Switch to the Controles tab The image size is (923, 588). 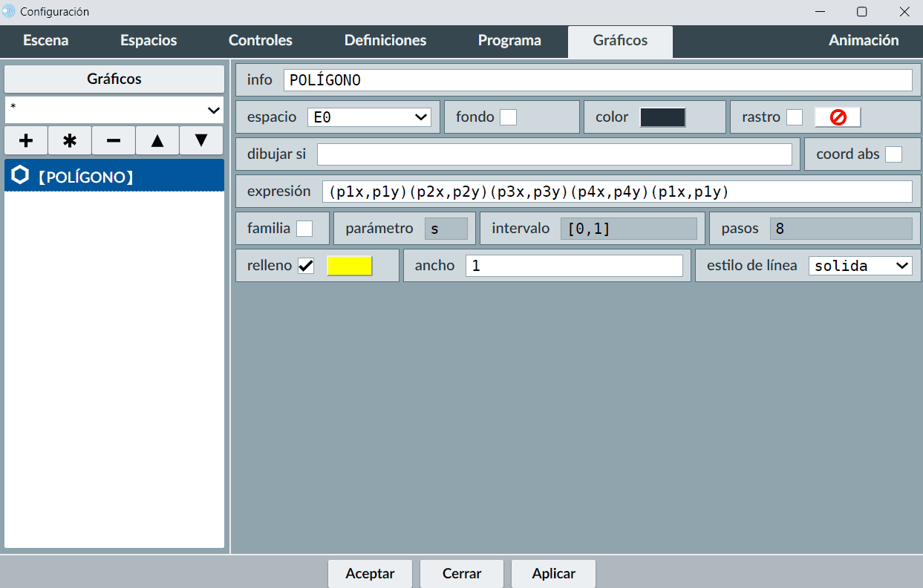coord(260,41)
